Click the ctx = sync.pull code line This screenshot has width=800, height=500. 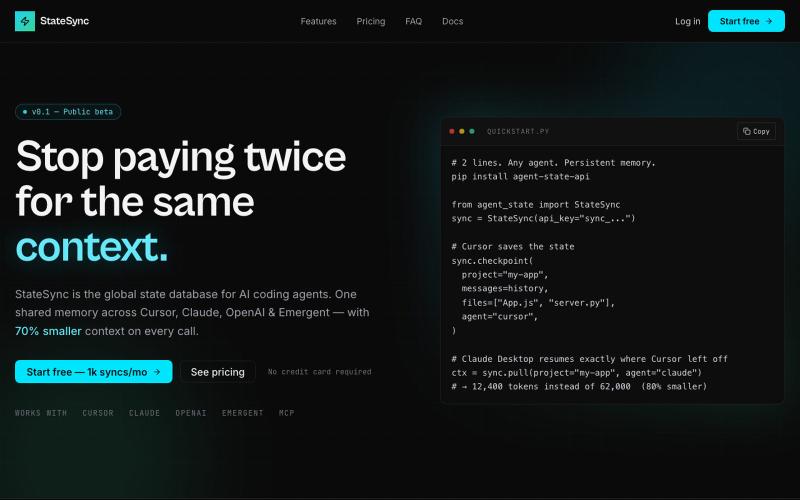click(577, 373)
